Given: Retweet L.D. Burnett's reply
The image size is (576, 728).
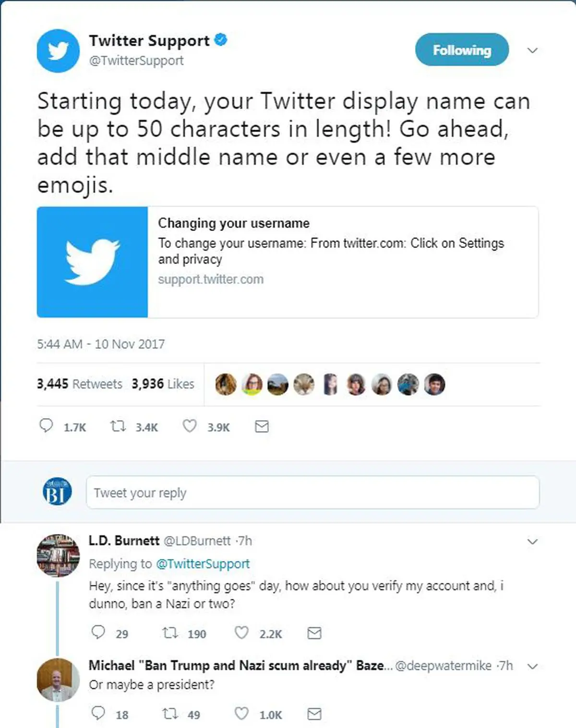Looking at the screenshot, I should (x=170, y=633).
